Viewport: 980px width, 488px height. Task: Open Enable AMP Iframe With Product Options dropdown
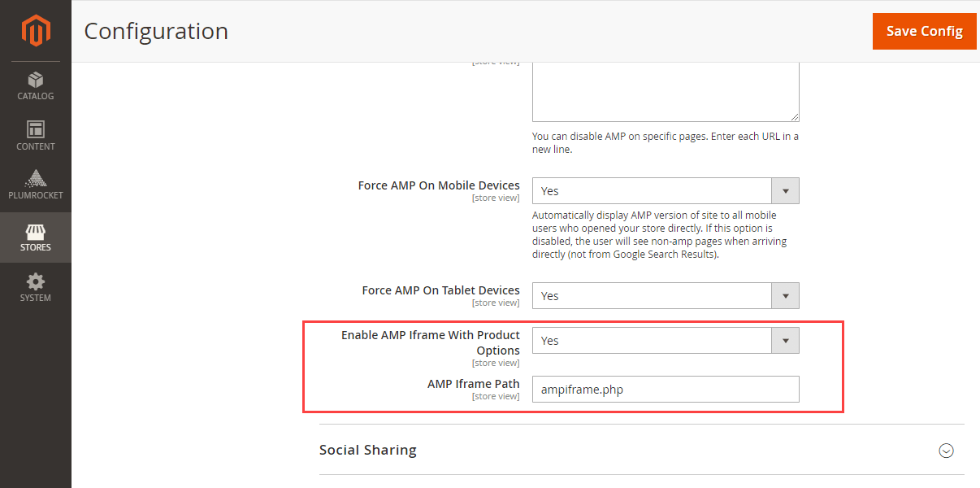[x=666, y=341]
